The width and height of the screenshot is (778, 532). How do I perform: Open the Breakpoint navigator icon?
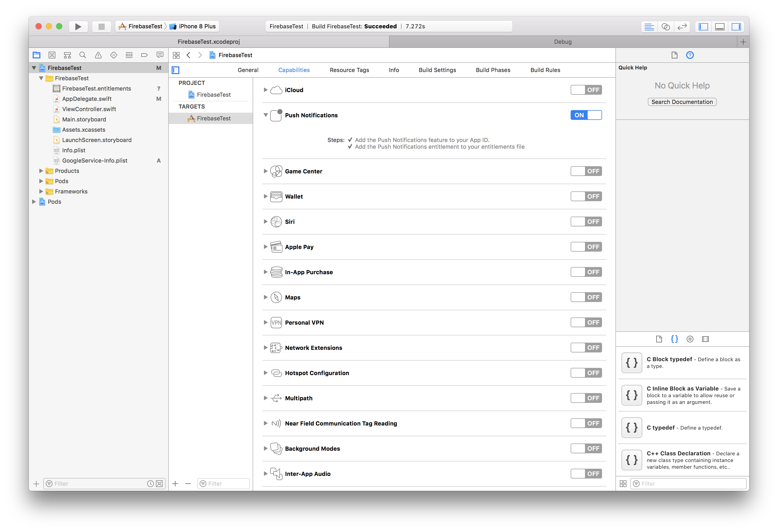[x=144, y=55]
